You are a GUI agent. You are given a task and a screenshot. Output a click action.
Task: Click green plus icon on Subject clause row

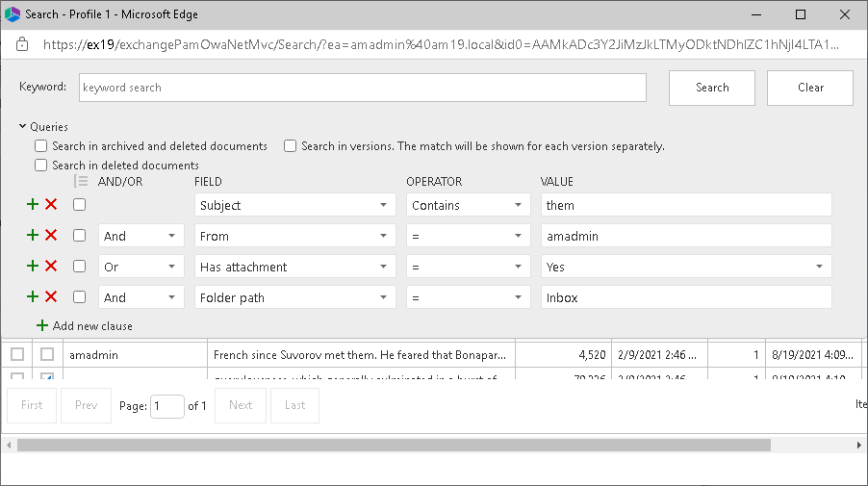[x=32, y=205]
